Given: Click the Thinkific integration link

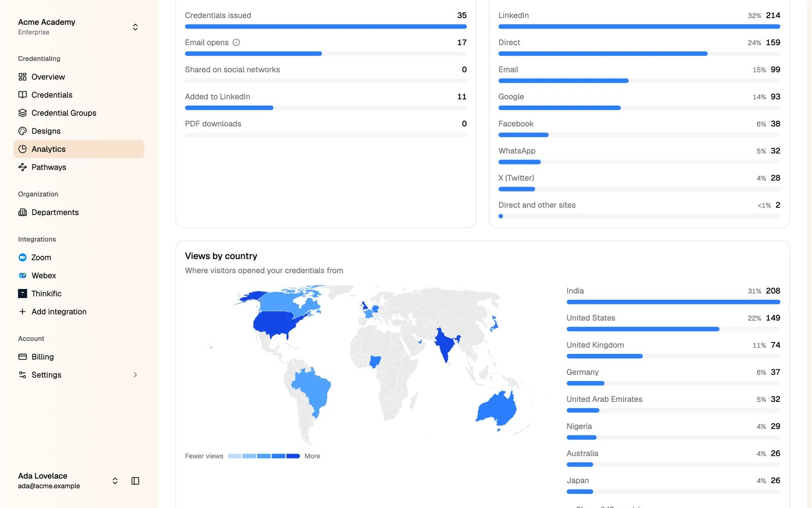Looking at the screenshot, I should pos(79,294).
